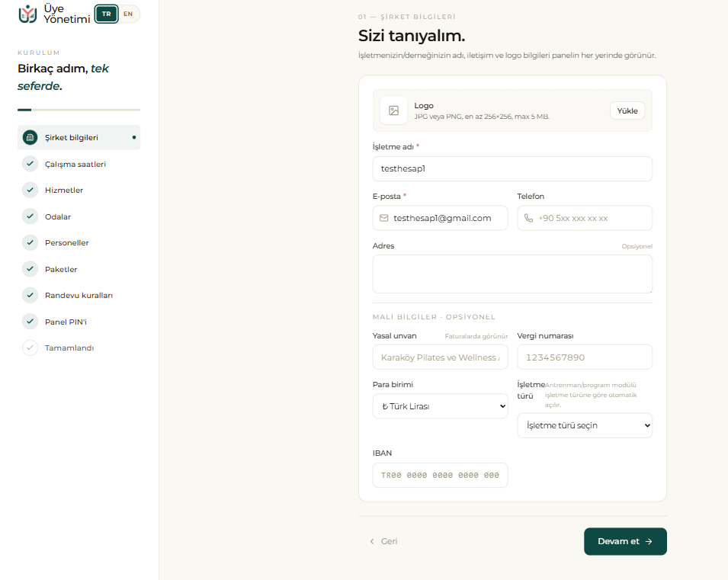Open Randevu kuralları step
This screenshot has width=728, height=580.
pos(79,295)
